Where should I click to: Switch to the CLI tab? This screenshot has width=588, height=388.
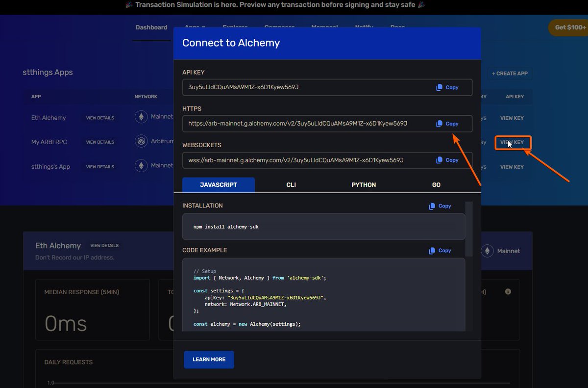click(291, 185)
